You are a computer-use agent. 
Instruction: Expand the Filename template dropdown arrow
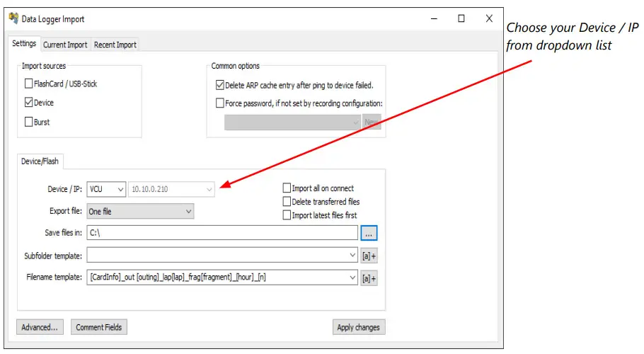pos(352,278)
